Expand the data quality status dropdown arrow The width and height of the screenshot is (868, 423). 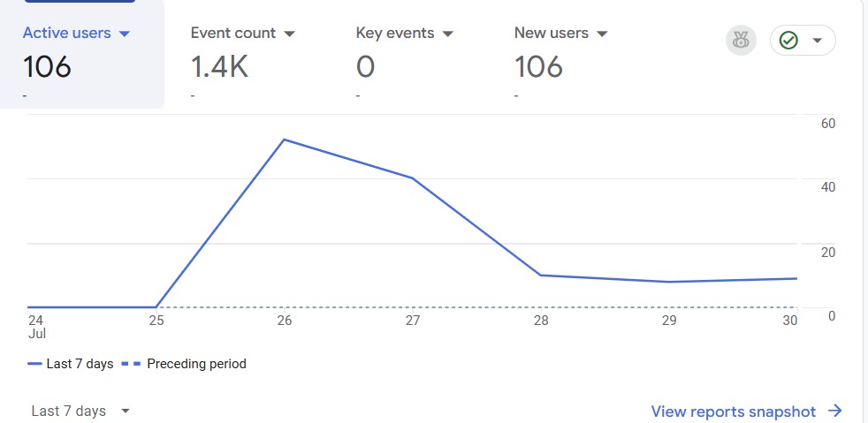817,41
